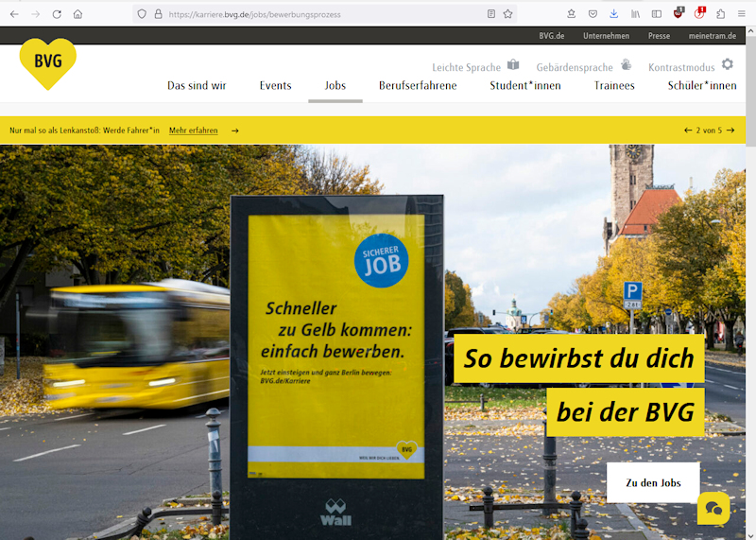This screenshot has width=756, height=540.
Task: Go to the browser home page
Action: 77,14
